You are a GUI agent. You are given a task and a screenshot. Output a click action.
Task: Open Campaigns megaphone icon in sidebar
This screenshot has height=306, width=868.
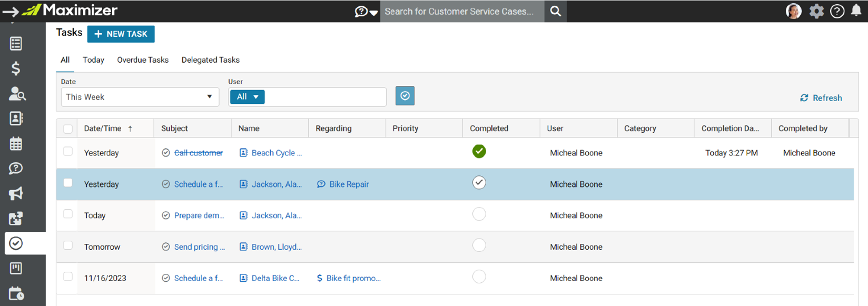point(16,193)
